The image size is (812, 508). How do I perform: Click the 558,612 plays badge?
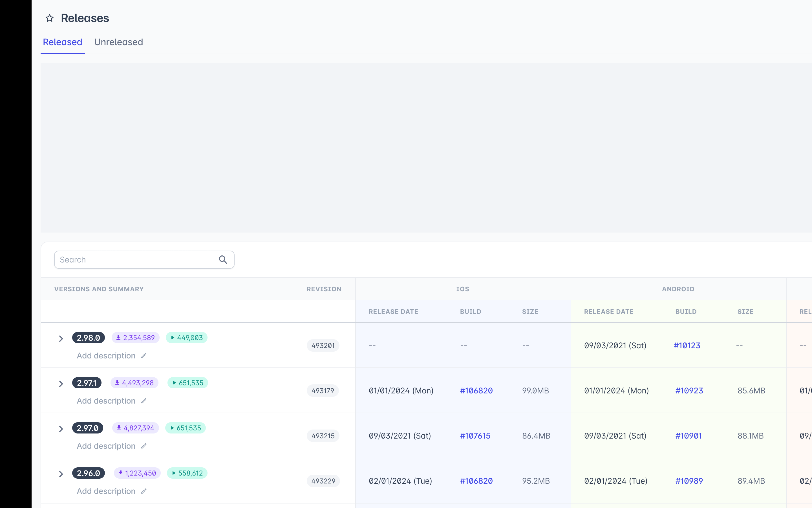tap(187, 473)
